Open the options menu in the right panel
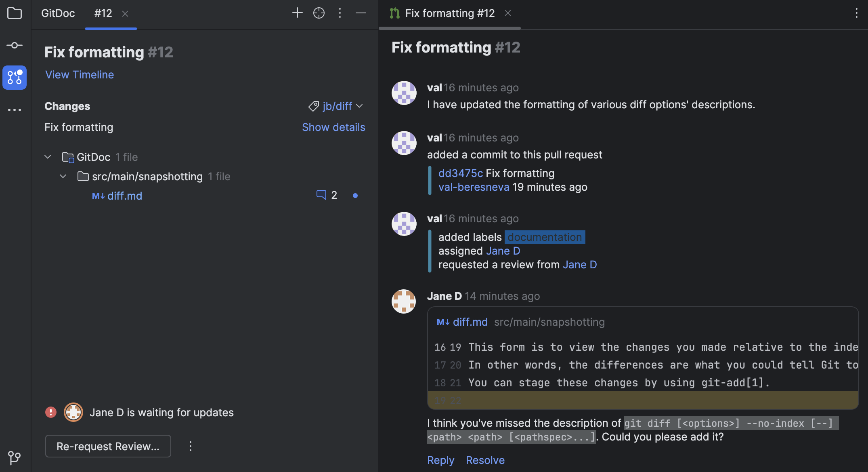 click(857, 13)
